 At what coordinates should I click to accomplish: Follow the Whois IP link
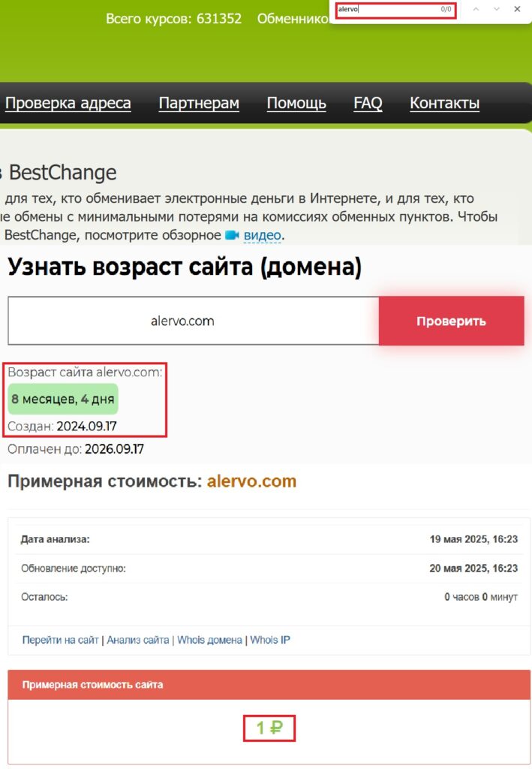coord(270,640)
